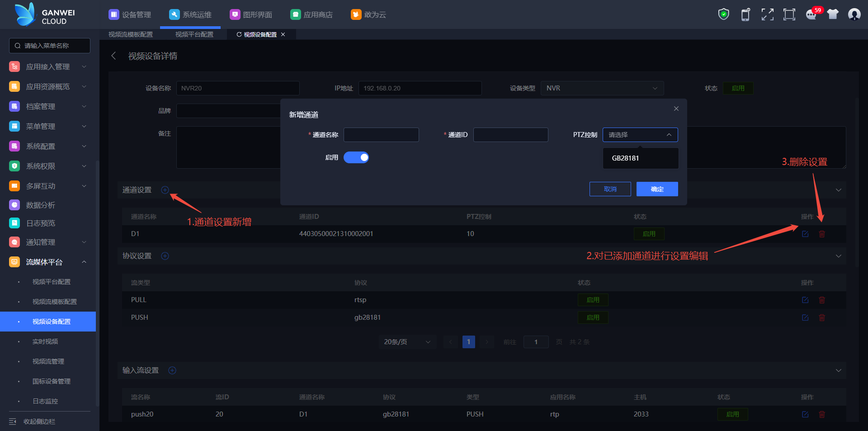868x431 pixels.
Task: Toggle the 启用 switch in the dialog
Action: [x=356, y=157]
